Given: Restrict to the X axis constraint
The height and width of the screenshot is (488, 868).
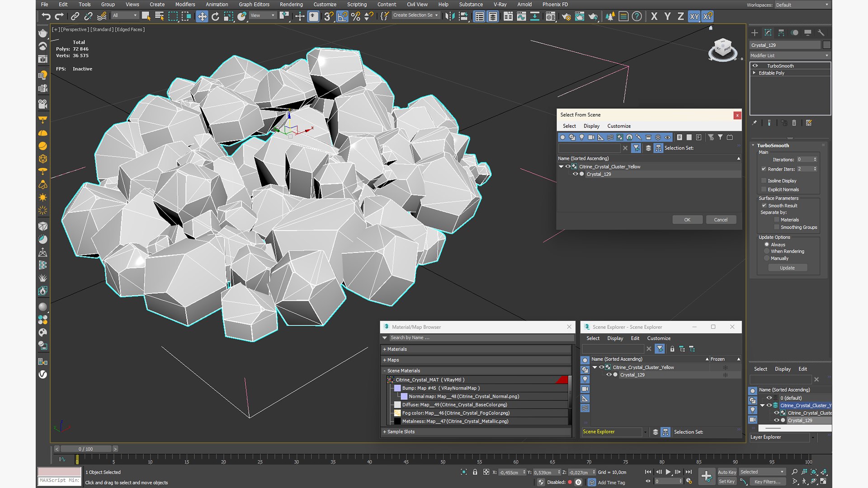Looking at the screenshot, I should coord(654,17).
